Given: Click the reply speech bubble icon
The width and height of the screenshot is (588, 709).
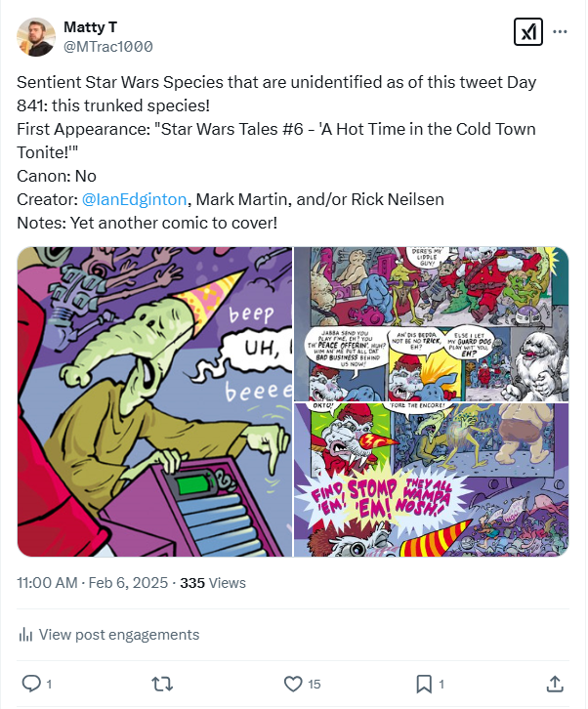Looking at the screenshot, I should click(x=30, y=684).
